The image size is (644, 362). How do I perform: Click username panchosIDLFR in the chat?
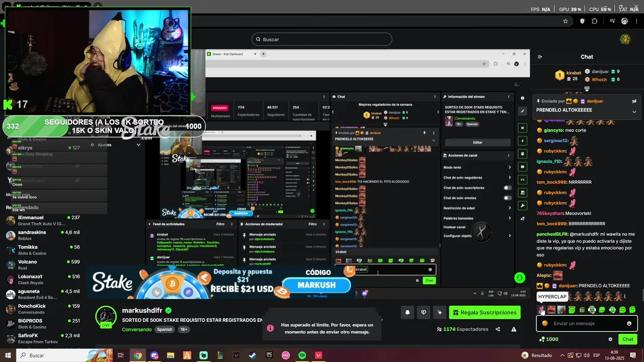coord(552,234)
